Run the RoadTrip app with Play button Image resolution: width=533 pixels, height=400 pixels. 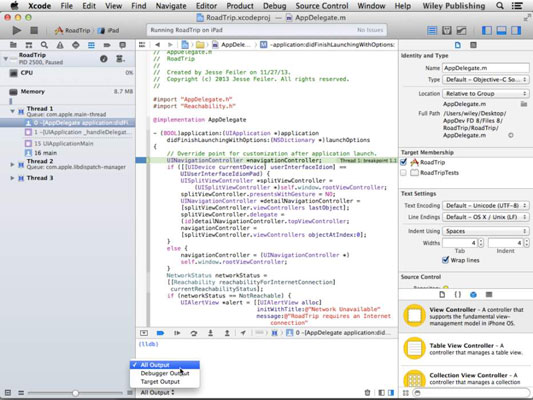click(x=16, y=31)
